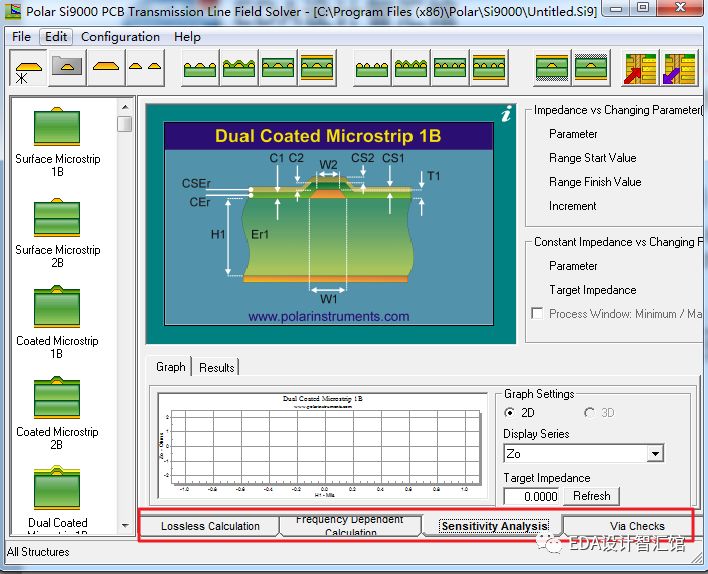Open the Help menu
Viewport: 708px width, 574px height.
tap(187, 37)
